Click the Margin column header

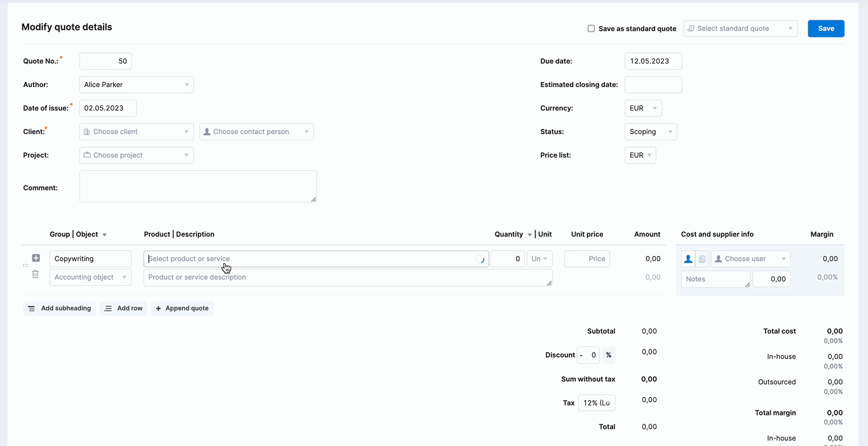click(x=822, y=234)
